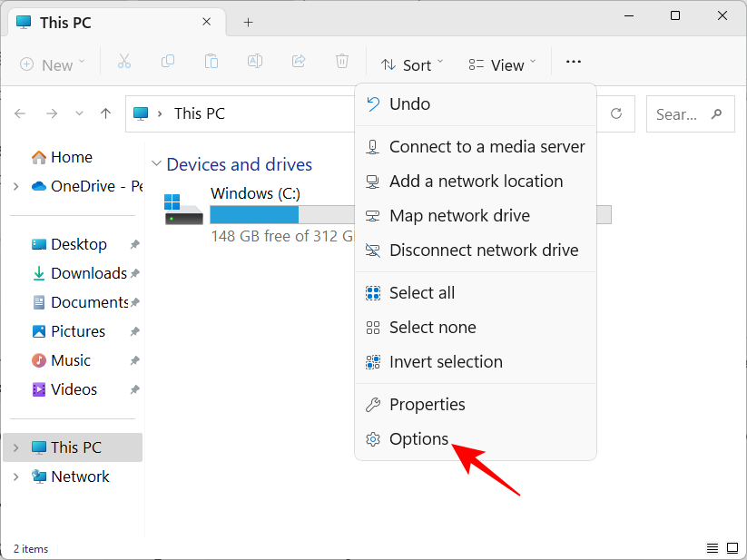
Task: Collapse the Devices and drives section
Action: pyautogui.click(x=156, y=164)
